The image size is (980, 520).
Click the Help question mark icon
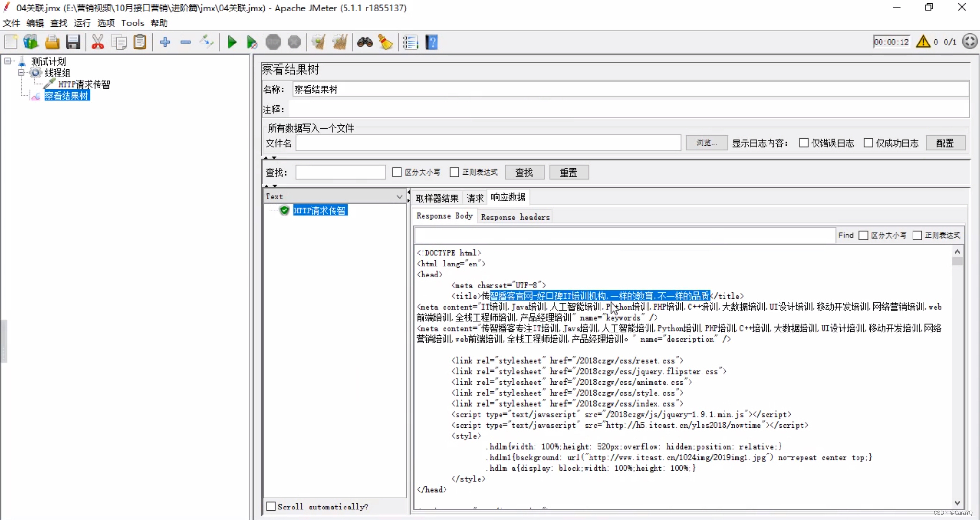point(432,42)
